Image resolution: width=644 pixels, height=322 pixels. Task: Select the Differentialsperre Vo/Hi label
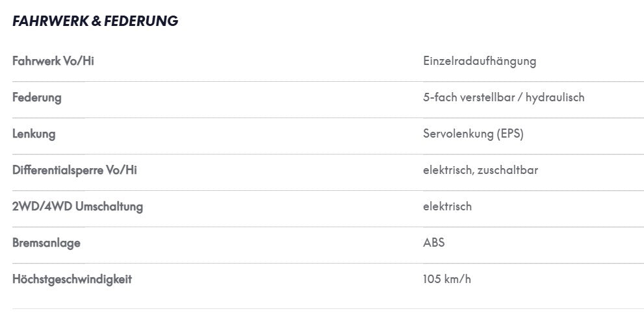click(x=74, y=170)
